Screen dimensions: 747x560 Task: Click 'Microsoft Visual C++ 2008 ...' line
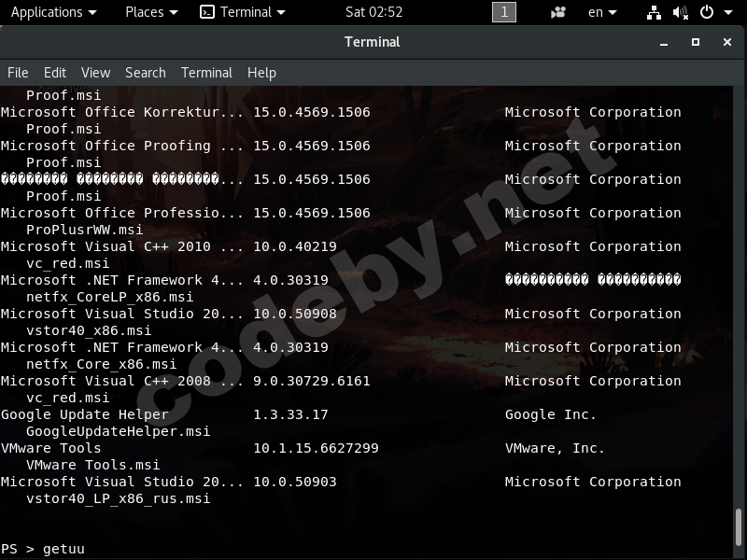122,381
